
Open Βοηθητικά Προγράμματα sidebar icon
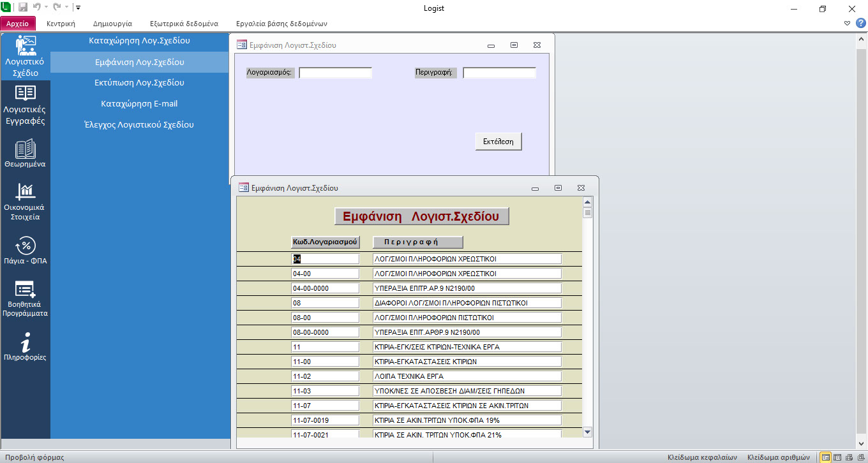[25, 289]
